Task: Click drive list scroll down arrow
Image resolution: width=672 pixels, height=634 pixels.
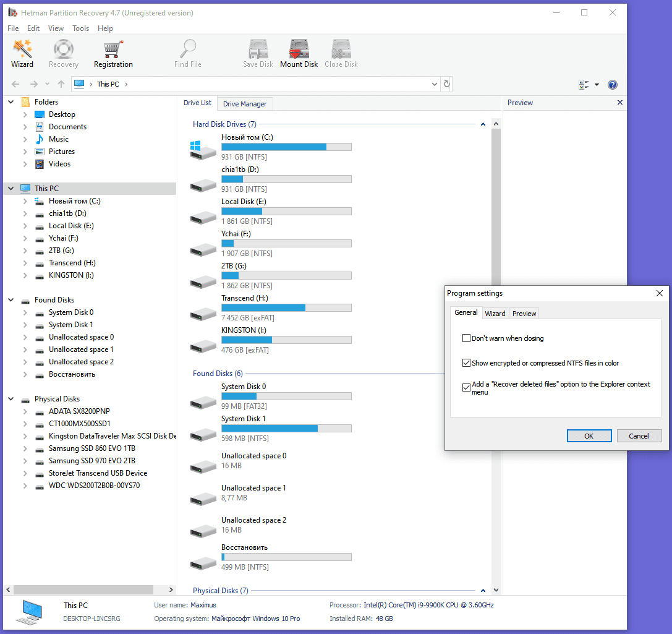Action: 496,590
